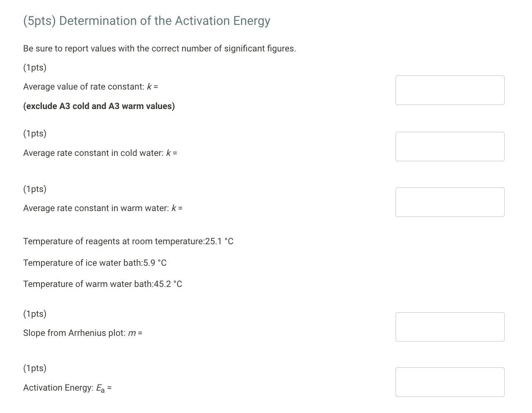Select the Activation Energy Ea label
532x413 pixels.
tap(67, 387)
